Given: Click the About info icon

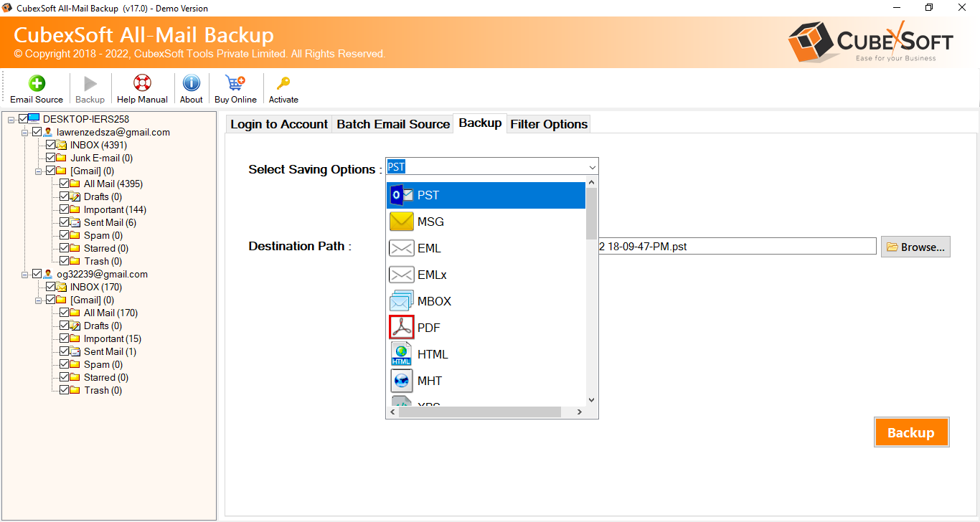Looking at the screenshot, I should [x=191, y=83].
